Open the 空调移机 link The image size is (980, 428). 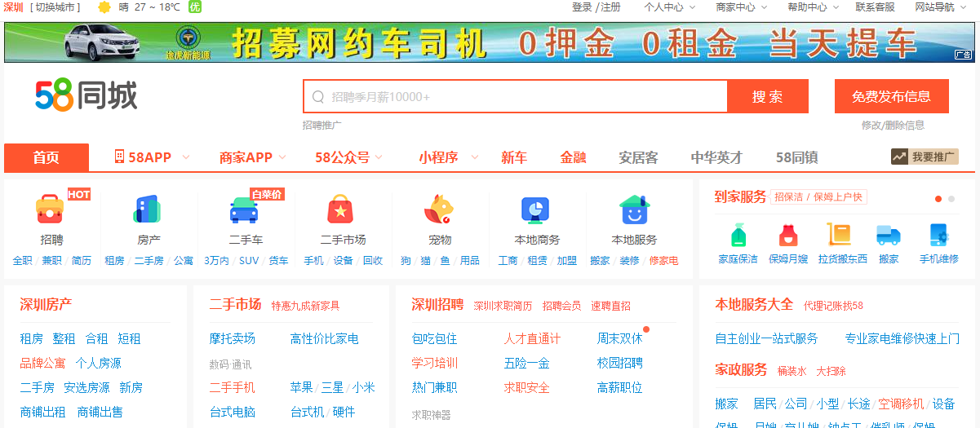tap(901, 404)
